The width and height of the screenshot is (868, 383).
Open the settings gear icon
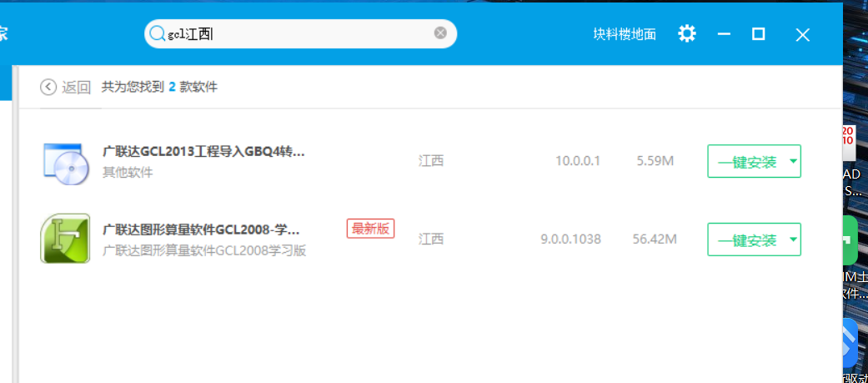pos(686,34)
